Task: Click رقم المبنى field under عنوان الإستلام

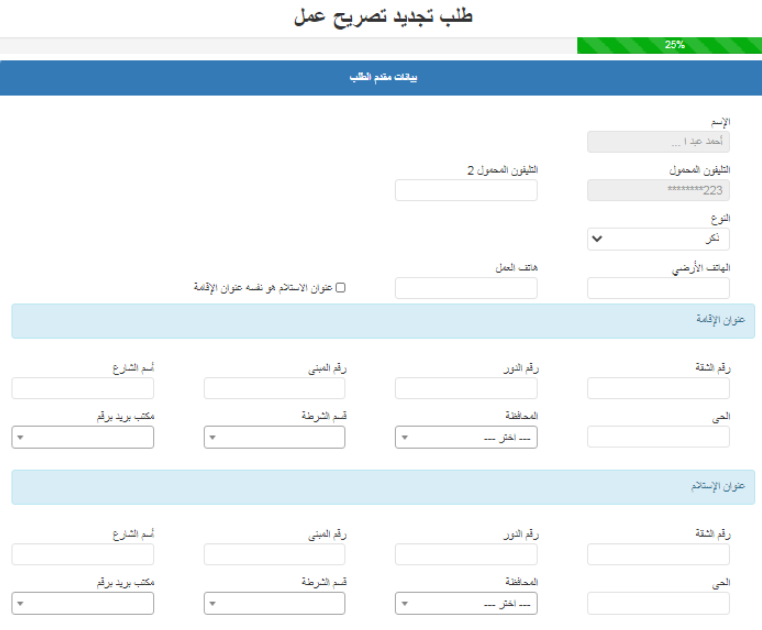Action: 275,554
